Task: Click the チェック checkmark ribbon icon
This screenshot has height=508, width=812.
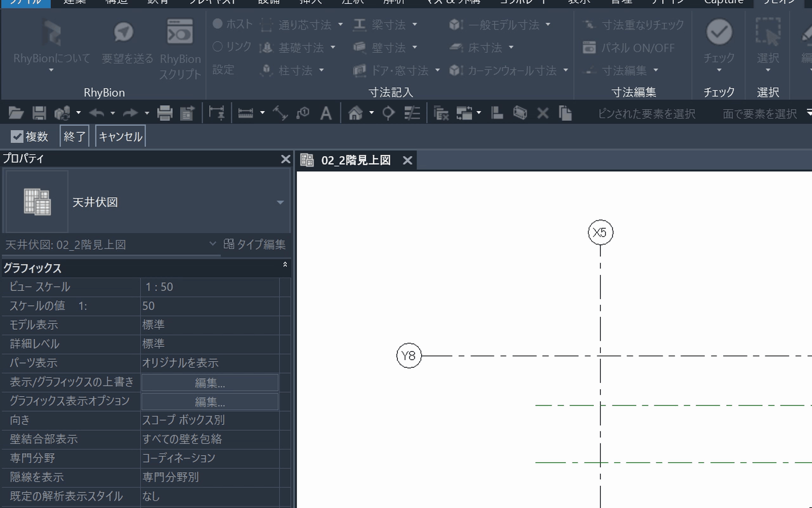Action: (x=719, y=33)
